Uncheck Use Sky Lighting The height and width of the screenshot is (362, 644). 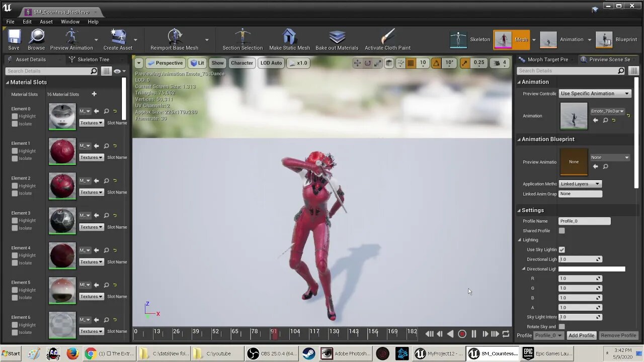tap(561, 249)
